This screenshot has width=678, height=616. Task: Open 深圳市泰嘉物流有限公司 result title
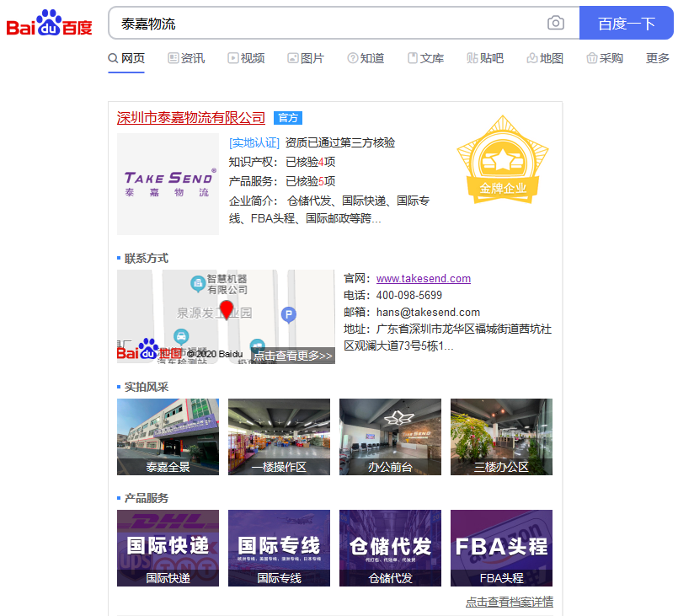pyautogui.click(x=190, y=118)
